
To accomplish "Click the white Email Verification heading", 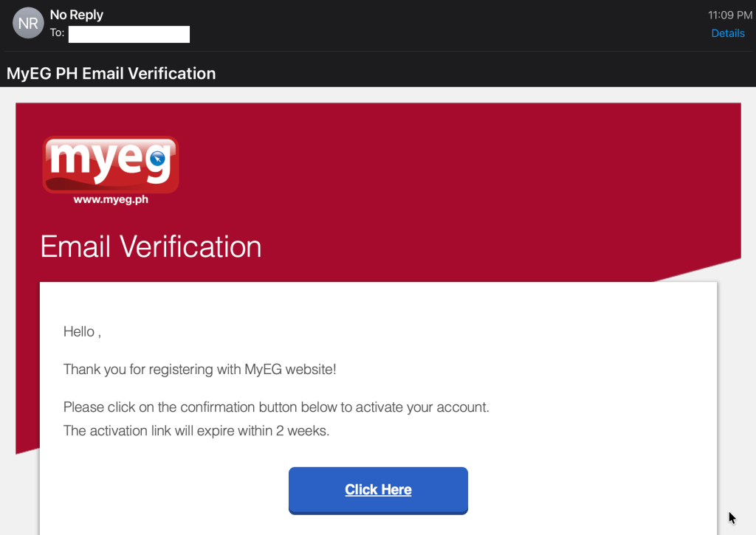I will [x=151, y=246].
